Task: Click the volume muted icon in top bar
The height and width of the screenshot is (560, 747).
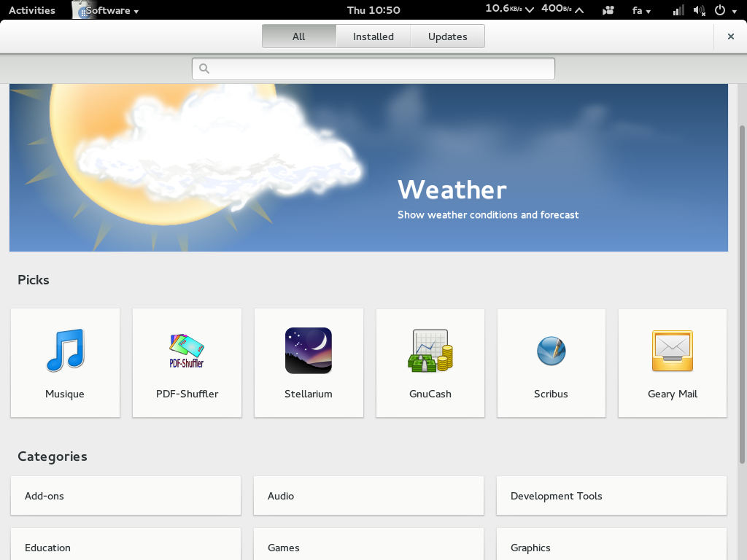Action: tap(699, 10)
